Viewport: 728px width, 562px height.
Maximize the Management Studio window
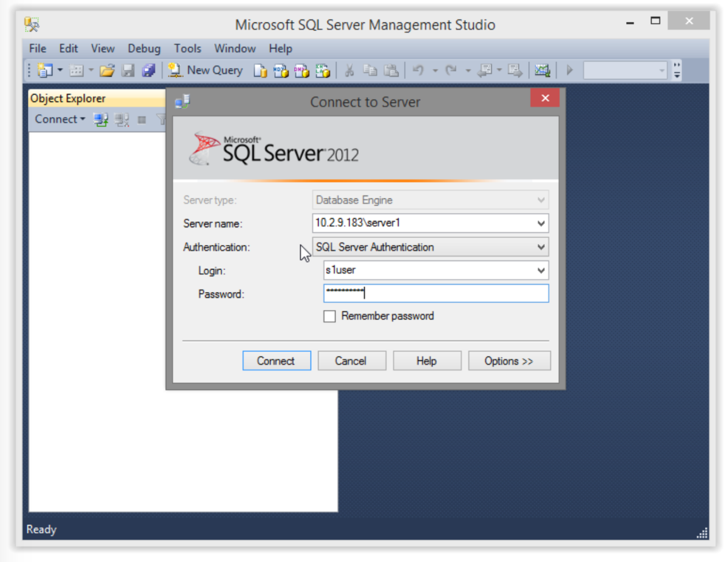[655, 21]
